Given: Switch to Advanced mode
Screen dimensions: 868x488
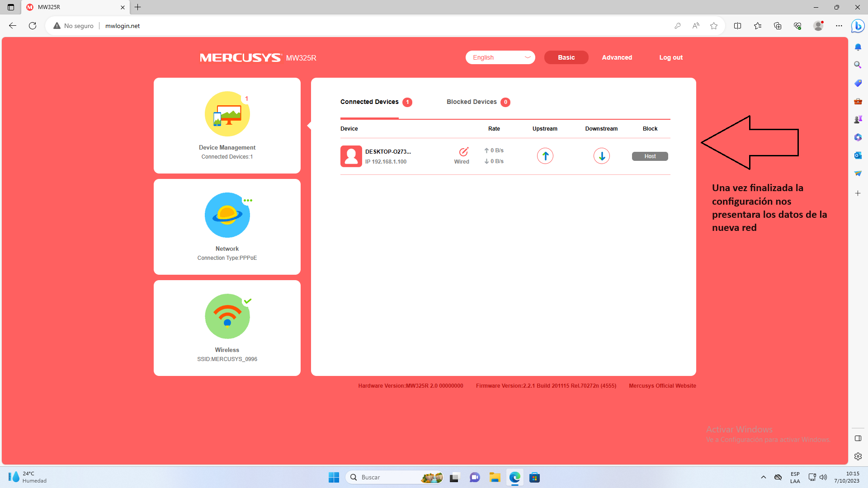Looking at the screenshot, I should [x=617, y=57].
